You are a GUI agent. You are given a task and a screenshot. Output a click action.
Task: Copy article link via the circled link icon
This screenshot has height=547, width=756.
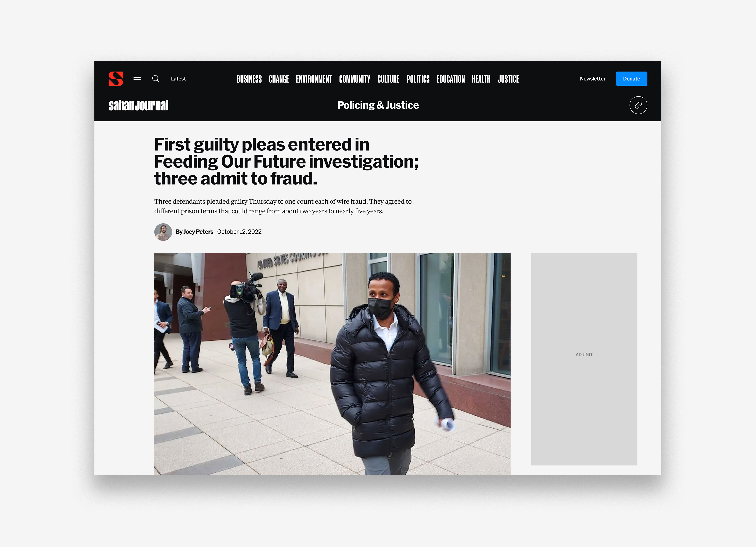638,105
